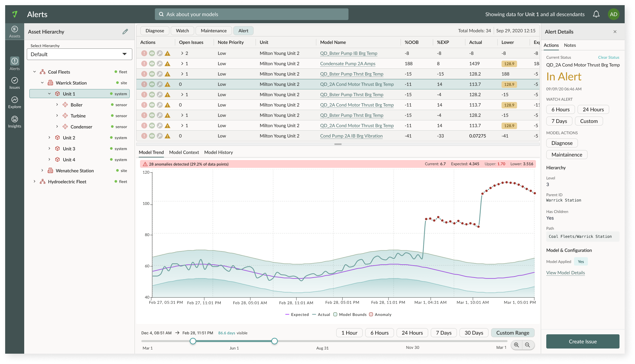This screenshot has height=364, width=635.
Task: Click the Clear Status link
Action: point(609,57)
